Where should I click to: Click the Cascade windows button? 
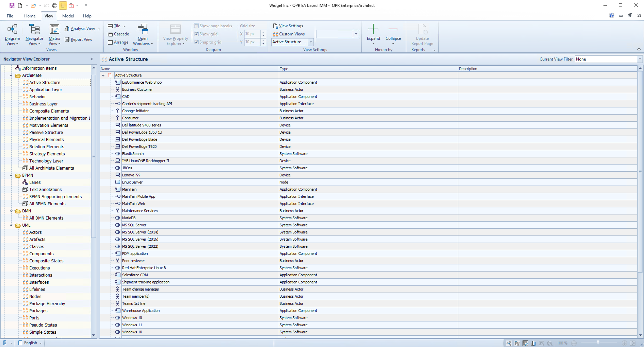click(118, 34)
